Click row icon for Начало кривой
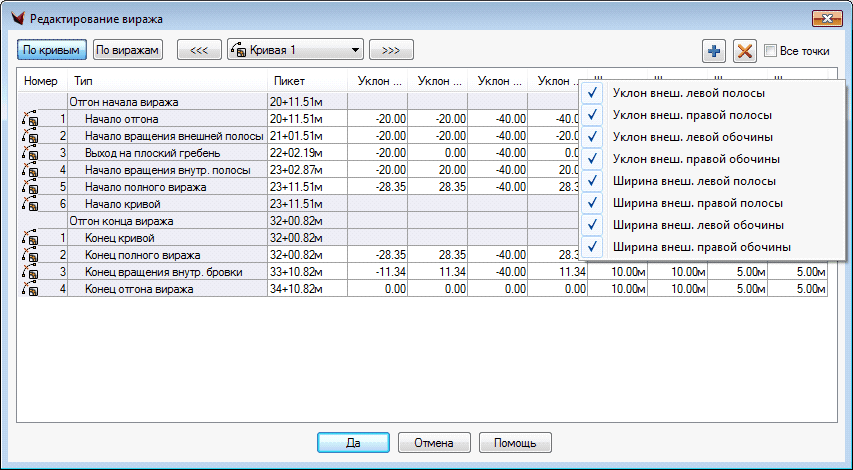This screenshot has width=853, height=470. tap(29, 204)
